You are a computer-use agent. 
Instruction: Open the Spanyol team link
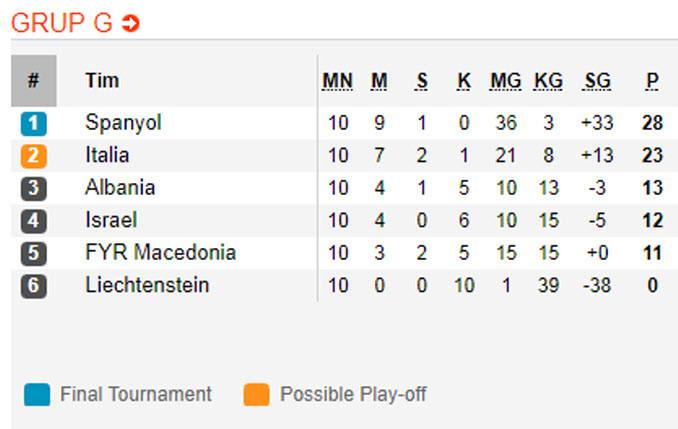(x=124, y=123)
